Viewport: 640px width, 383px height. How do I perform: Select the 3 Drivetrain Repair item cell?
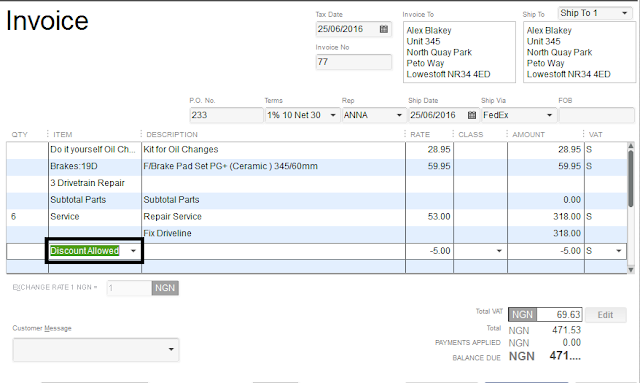[x=95, y=183]
